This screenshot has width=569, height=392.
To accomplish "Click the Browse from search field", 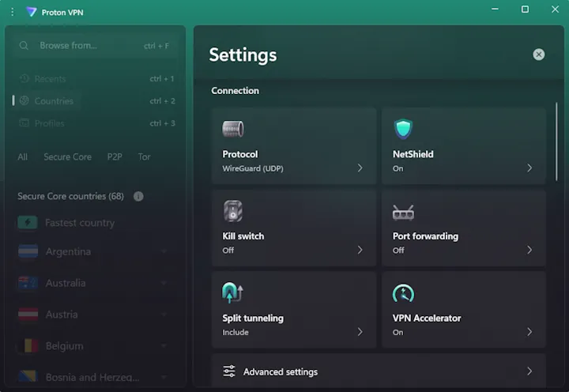I will click(94, 46).
